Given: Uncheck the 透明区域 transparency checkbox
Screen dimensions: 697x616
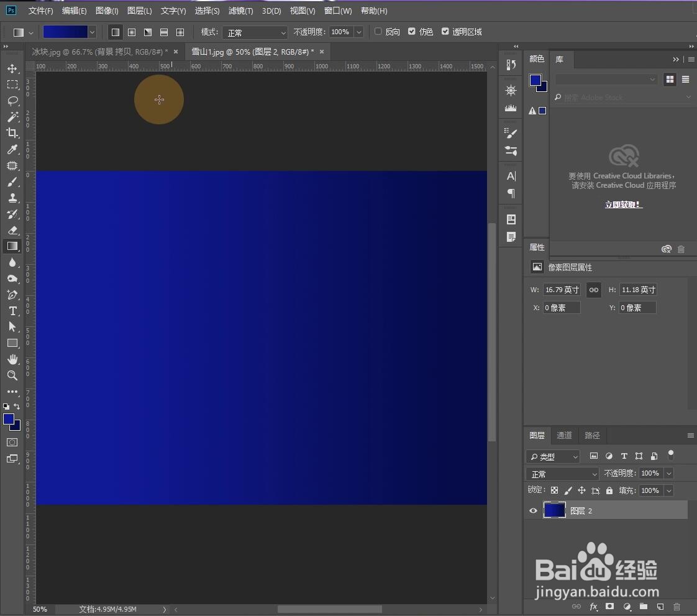Looking at the screenshot, I should [x=445, y=31].
